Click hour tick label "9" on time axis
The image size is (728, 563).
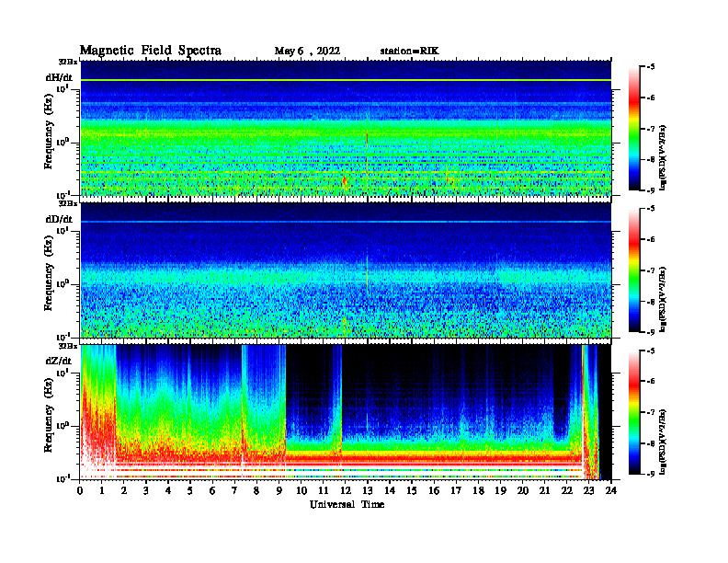[279, 490]
